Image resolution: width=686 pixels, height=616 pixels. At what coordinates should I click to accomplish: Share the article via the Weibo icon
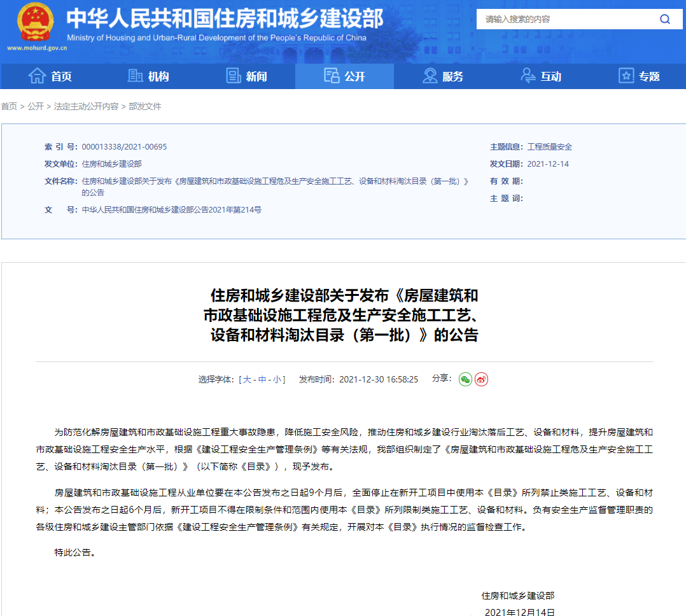point(482,379)
